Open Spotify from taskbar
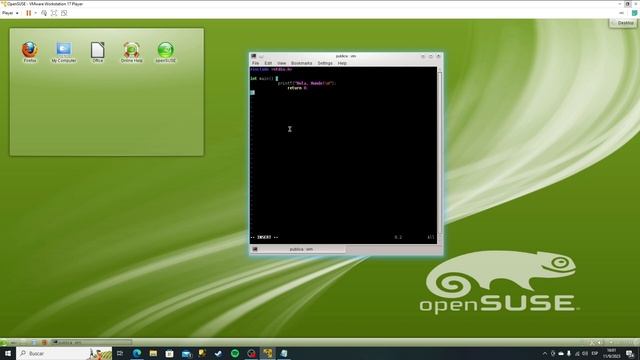 tap(235, 353)
